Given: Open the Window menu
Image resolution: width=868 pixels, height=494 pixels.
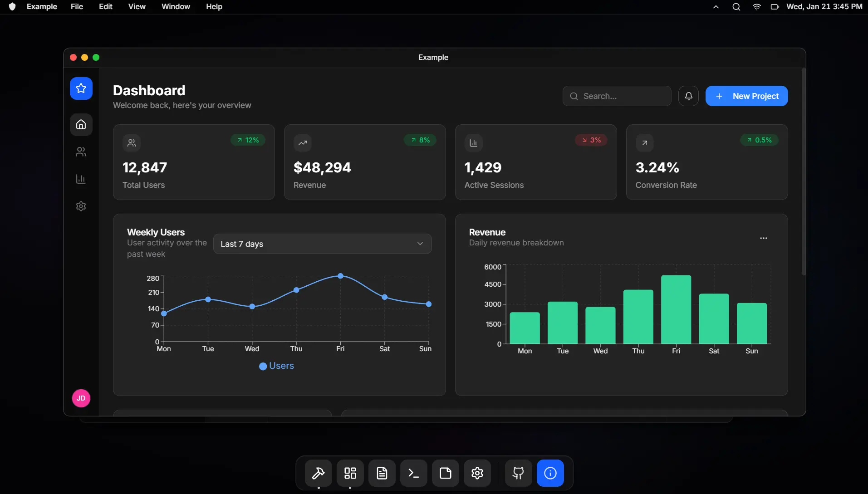Looking at the screenshot, I should [176, 6].
